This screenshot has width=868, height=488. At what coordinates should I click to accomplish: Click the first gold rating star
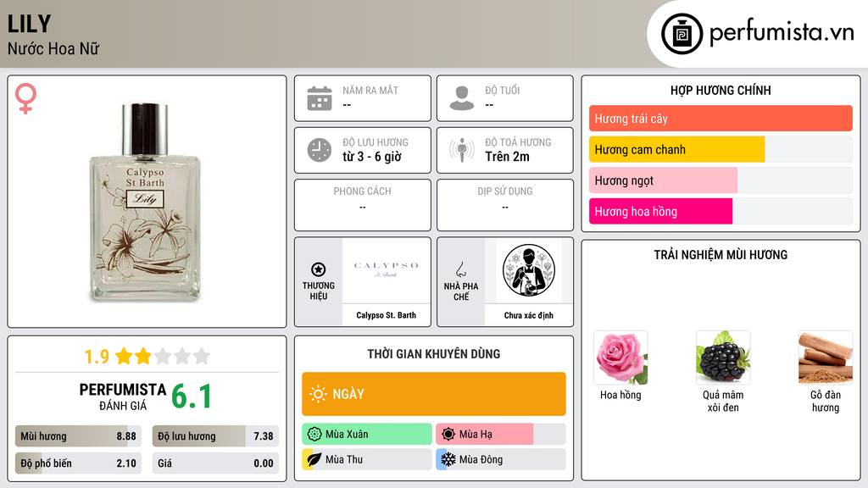coord(124,356)
